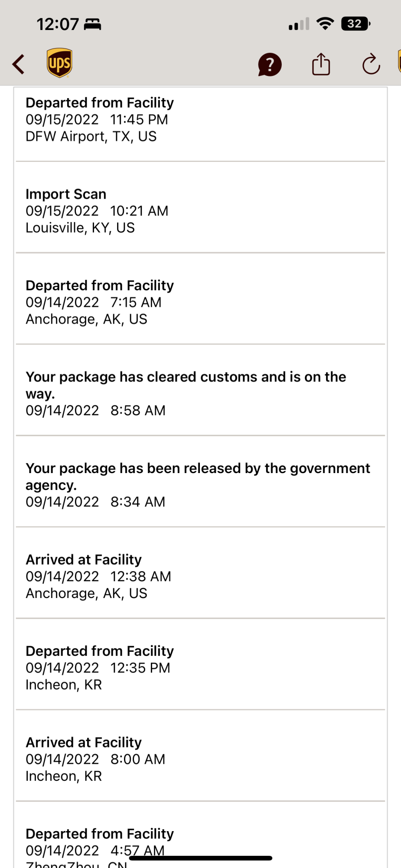Tap the cellular signal bars
This screenshot has height=868, width=401.
pyautogui.click(x=299, y=24)
